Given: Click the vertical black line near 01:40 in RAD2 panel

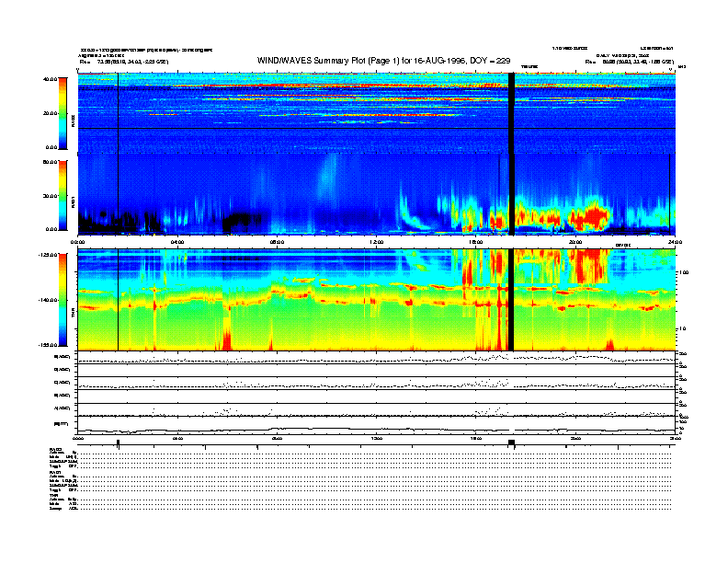Looking at the screenshot, I should tap(118, 113).
